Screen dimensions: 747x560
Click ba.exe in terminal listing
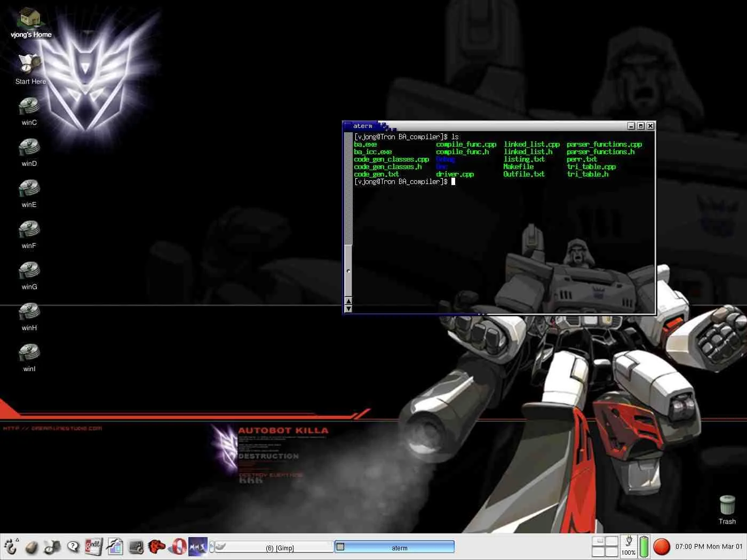tap(365, 145)
